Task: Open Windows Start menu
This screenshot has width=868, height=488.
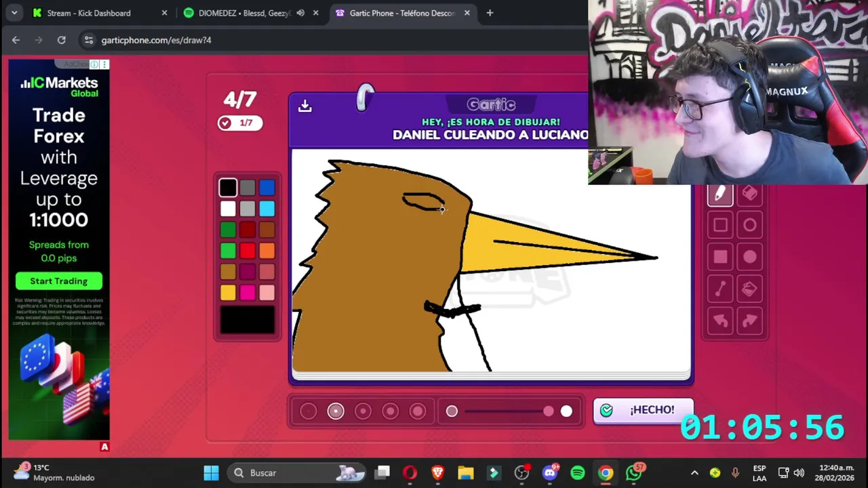Action: point(211,472)
